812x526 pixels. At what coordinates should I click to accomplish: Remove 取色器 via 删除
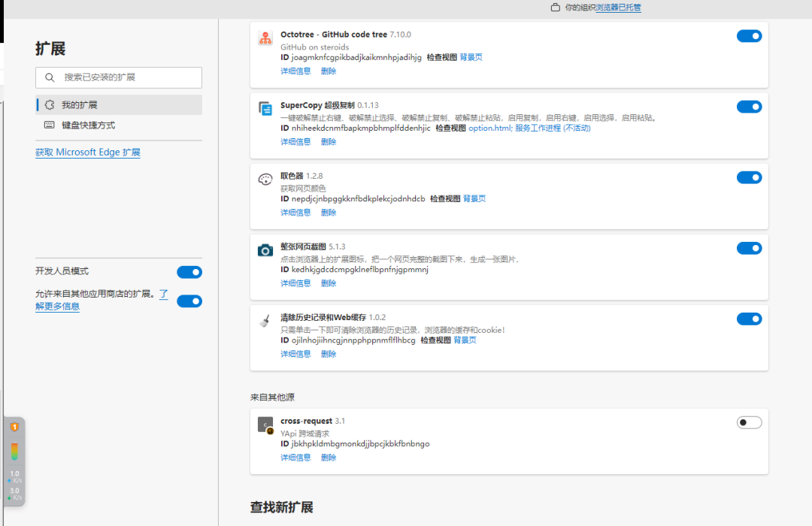pos(329,212)
